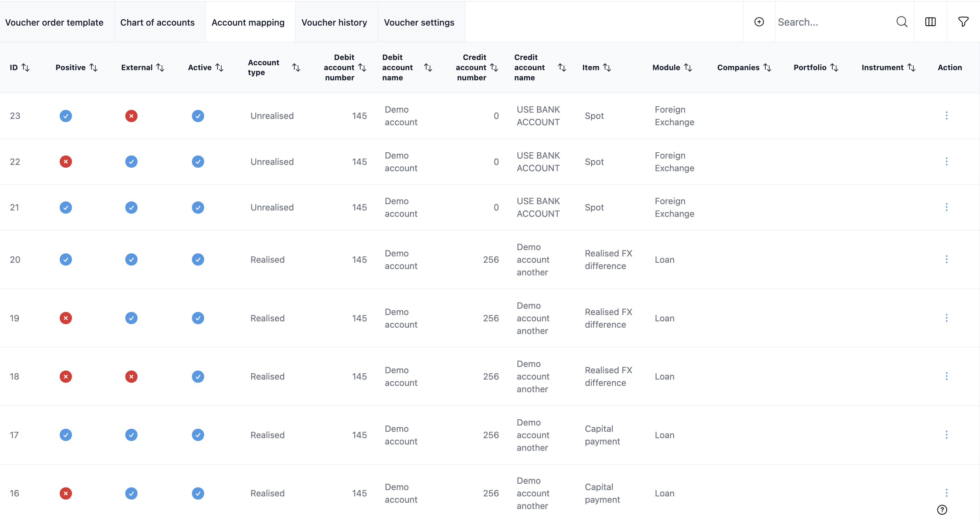Open the Voucher order template page
980x522 pixels.
coord(54,22)
